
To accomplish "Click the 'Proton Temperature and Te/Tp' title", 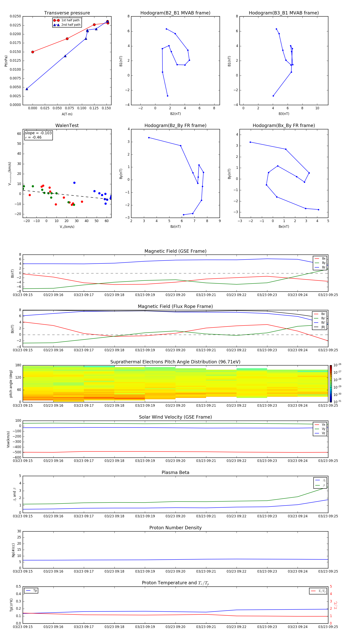I will point(175,583).
